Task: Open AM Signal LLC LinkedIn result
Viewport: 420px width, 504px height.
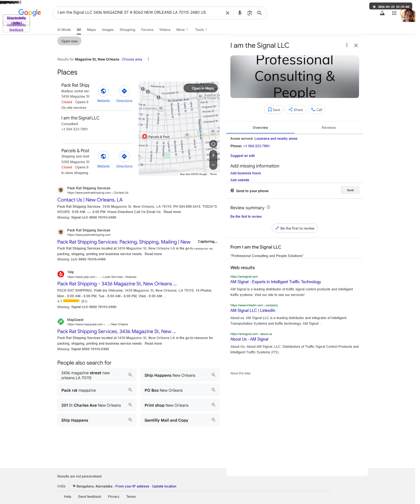Action: click(x=253, y=310)
